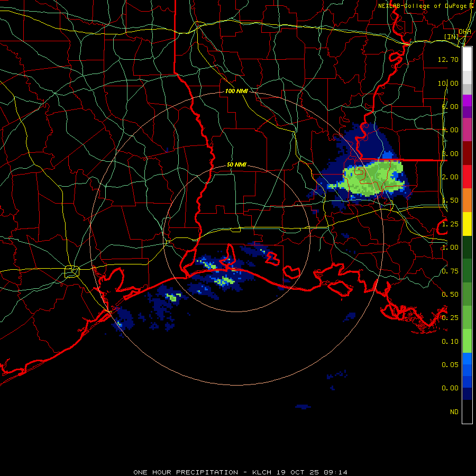The image size is (476, 476).
Task: Click the 1.00 legend value
Action: pos(450,248)
